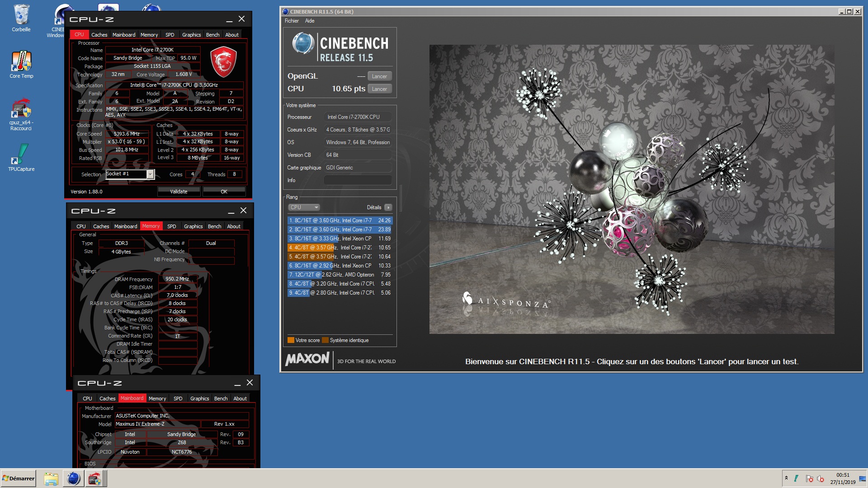Image resolution: width=868 pixels, height=488 pixels.
Task: Switch to Cinebench via its taskbar icon
Action: [x=73, y=479]
